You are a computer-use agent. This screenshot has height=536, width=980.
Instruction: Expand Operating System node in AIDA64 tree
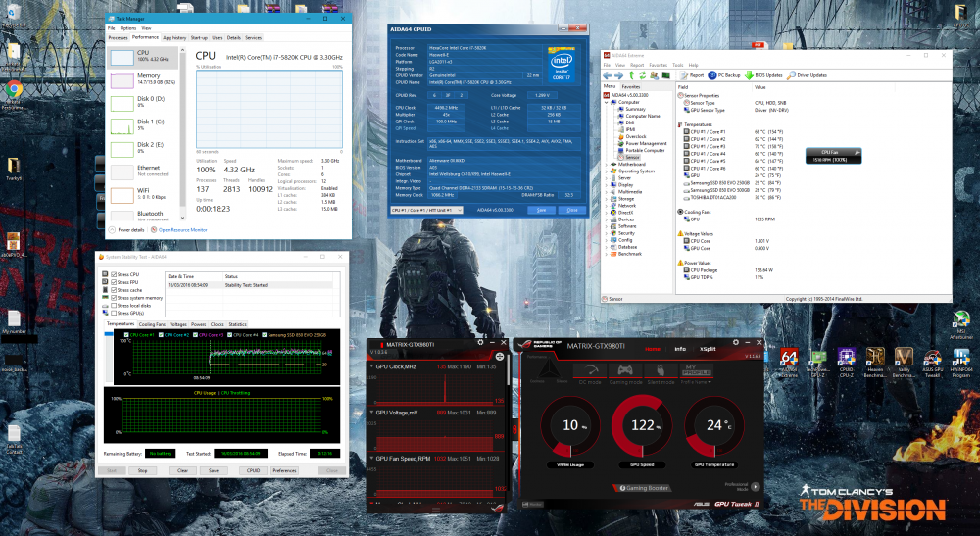607,171
